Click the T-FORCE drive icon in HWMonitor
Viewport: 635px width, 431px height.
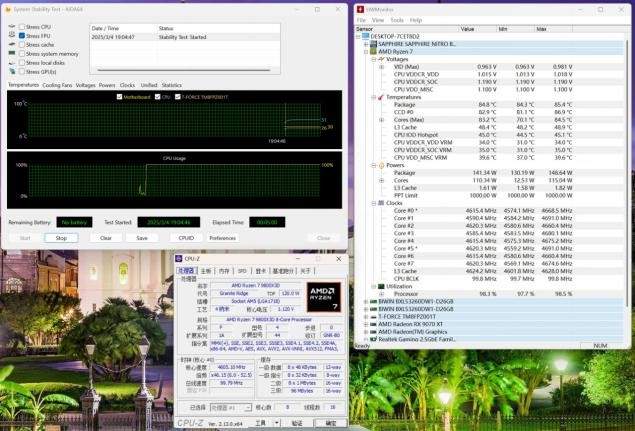coord(373,317)
